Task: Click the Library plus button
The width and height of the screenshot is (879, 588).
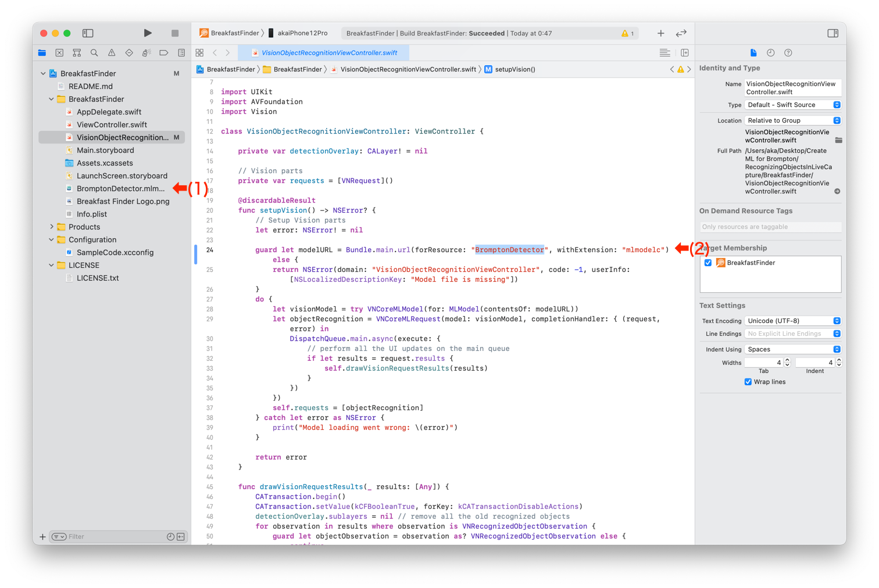Action: pos(660,33)
